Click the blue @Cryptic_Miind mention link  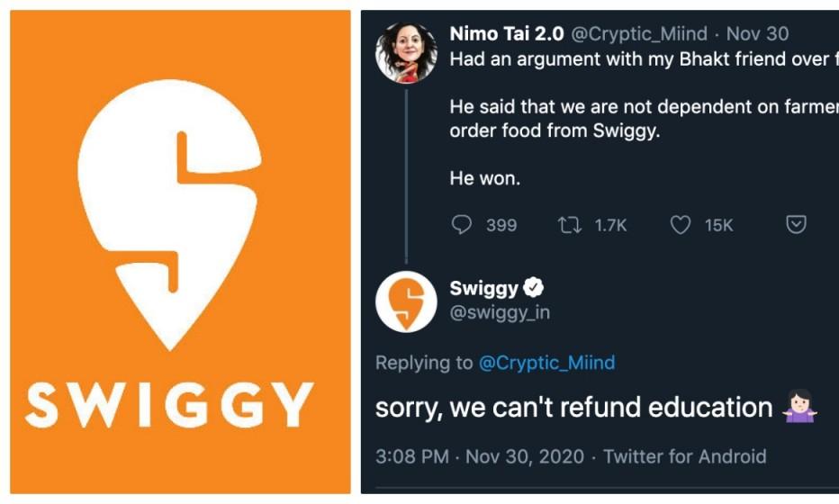[546, 363]
